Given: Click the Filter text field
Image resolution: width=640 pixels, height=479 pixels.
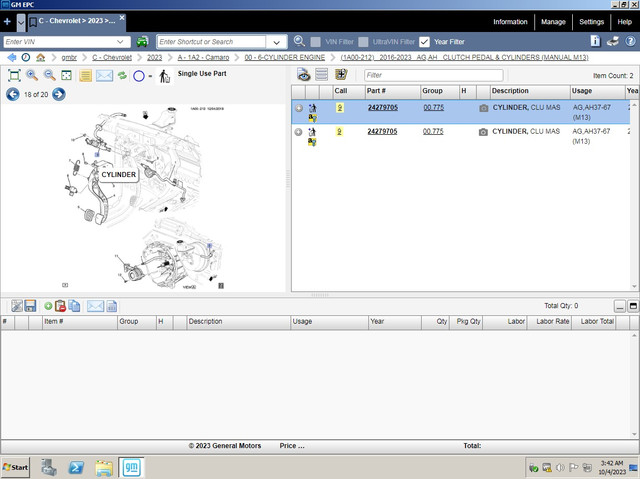Looking at the screenshot, I should (x=433, y=75).
